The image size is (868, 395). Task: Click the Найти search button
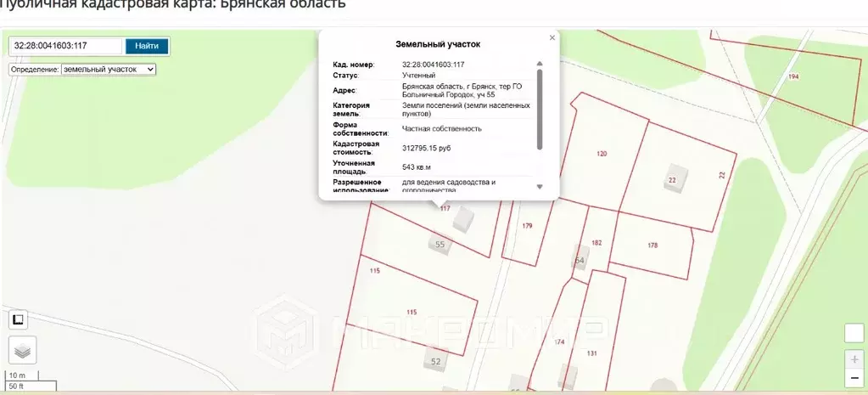click(x=147, y=46)
